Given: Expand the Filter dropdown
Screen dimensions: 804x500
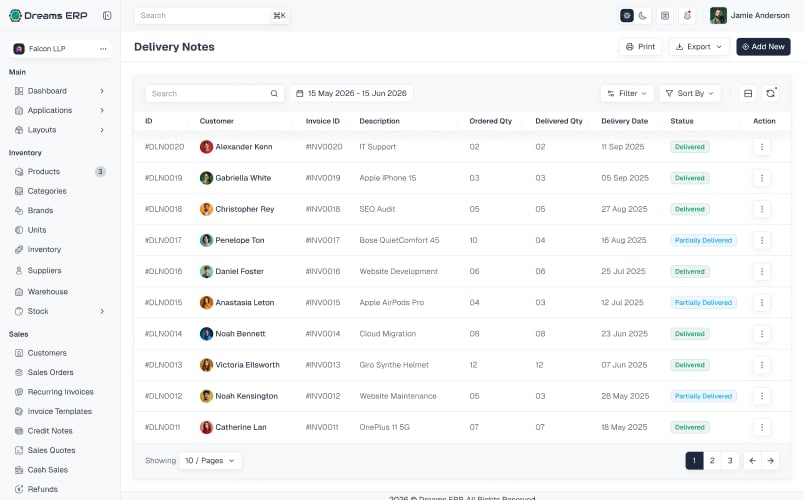Looking at the screenshot, I should (627, 93).
